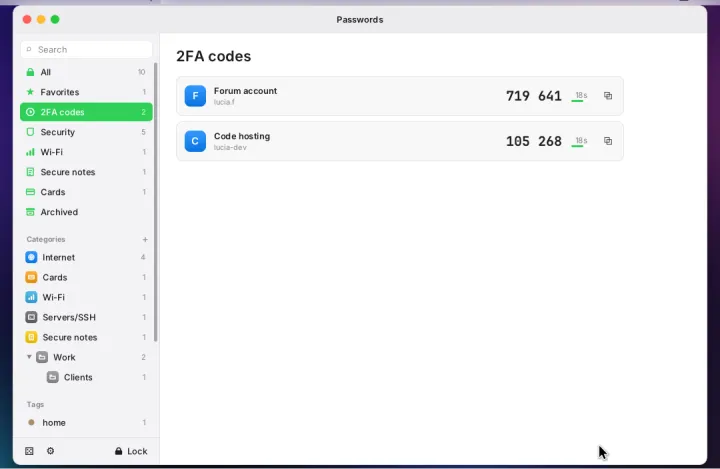Click the archive box icon beside Archived
This screenshot has width=720, height=469.
pyautogui.click(x=30, y=212)
